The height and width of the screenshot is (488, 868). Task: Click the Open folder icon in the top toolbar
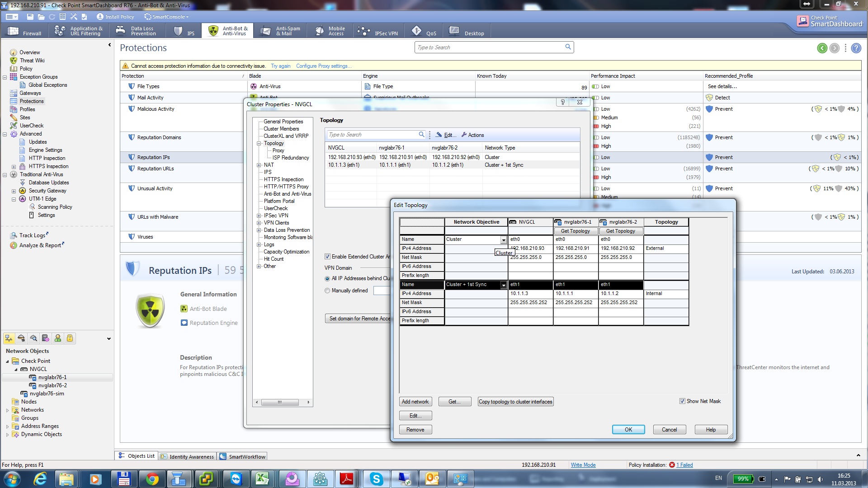[x=41, y=17]
